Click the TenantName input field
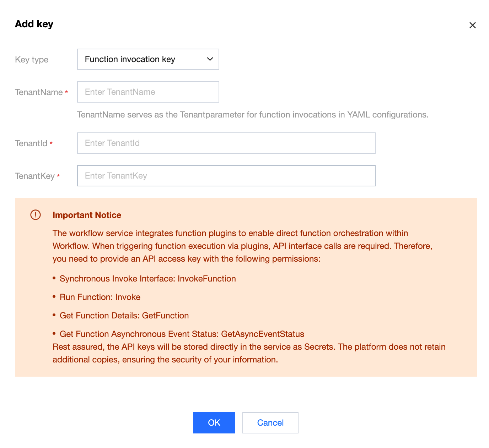Screen dimensions: 489x448 click(148, 92)
